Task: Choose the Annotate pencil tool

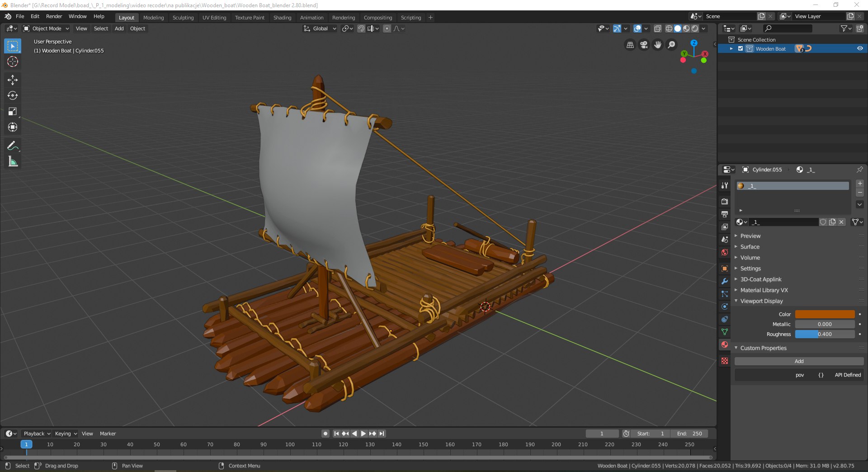Action: 13,146
